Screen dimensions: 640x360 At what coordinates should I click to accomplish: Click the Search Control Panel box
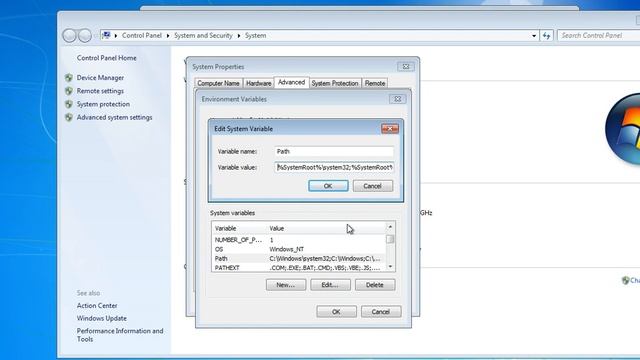coord(598,36)
